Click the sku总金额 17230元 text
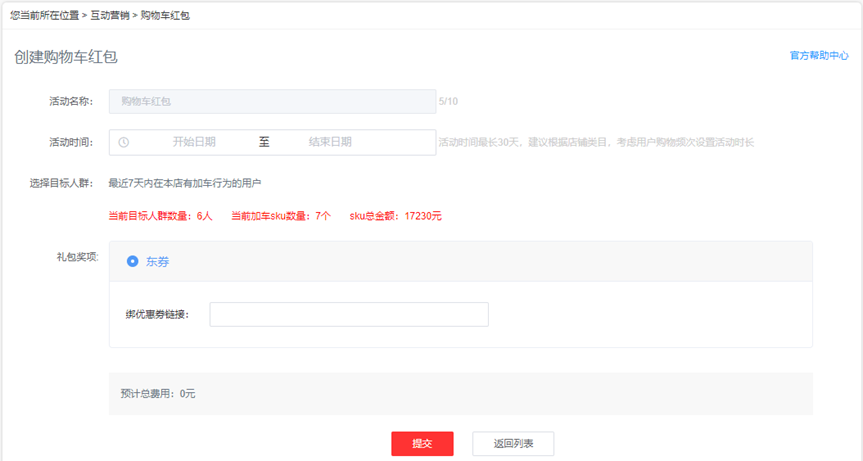Viewport: 863px width, 461px height. click(395, 215)
